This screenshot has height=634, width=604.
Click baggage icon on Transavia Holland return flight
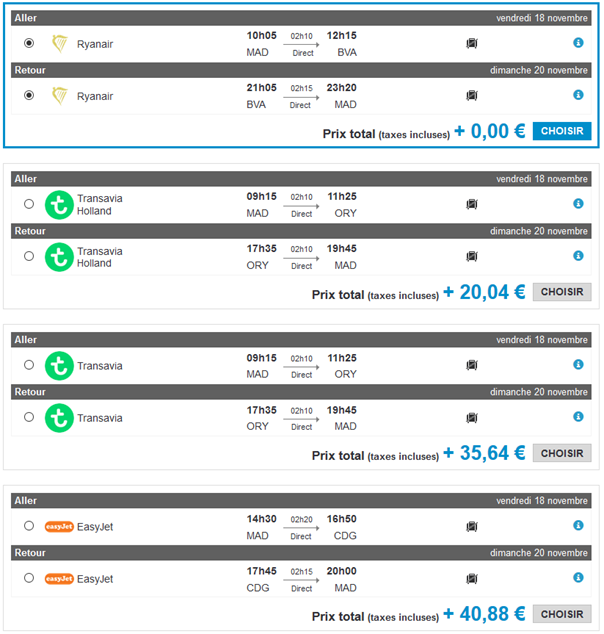[x=472, y=256]
